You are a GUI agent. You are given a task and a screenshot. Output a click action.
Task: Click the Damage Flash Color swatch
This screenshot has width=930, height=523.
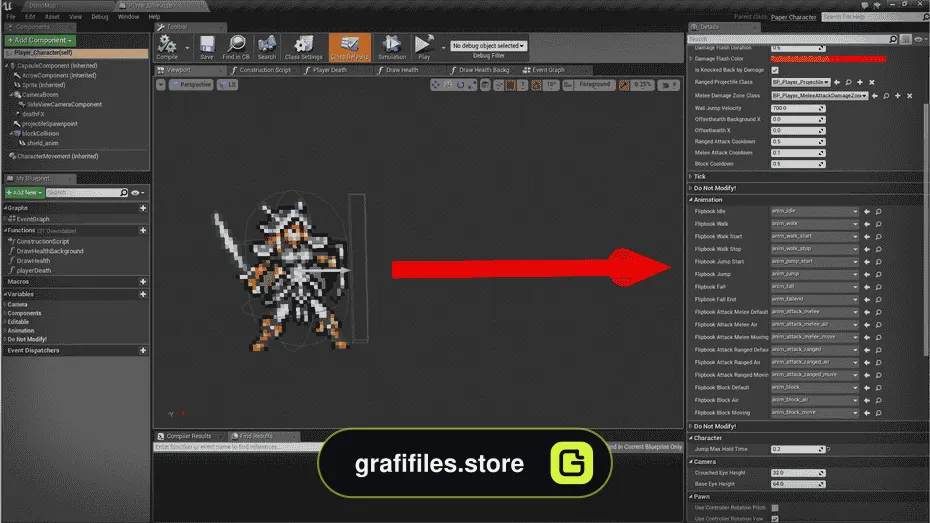pyautogui.click(x=828, y=59)
